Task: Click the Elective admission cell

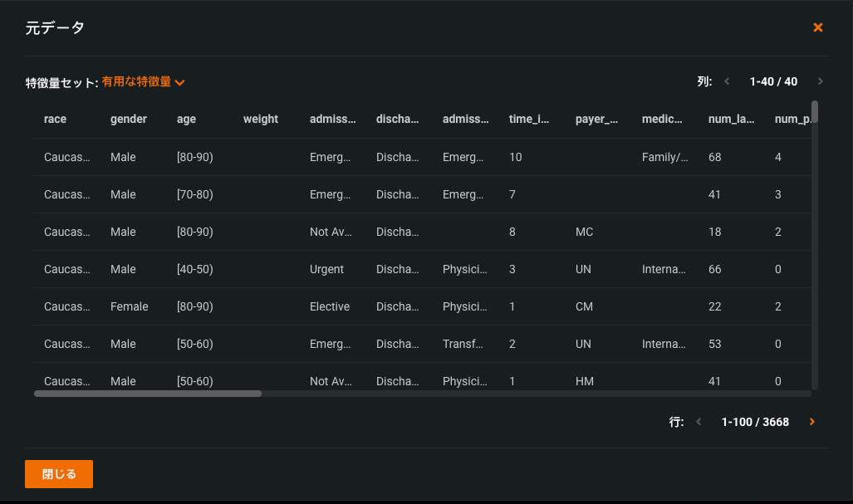Action: coord(330,306)
